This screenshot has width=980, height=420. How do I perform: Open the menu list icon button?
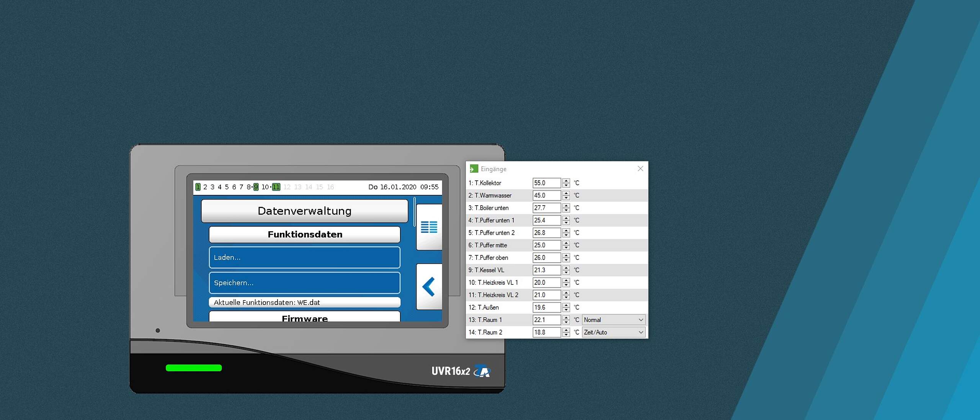[429, 227]
